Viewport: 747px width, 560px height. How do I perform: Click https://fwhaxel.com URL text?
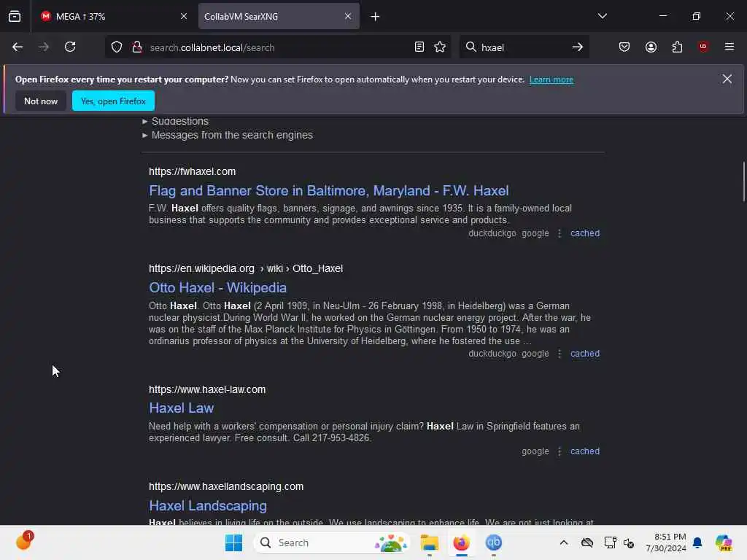point(192,171)
